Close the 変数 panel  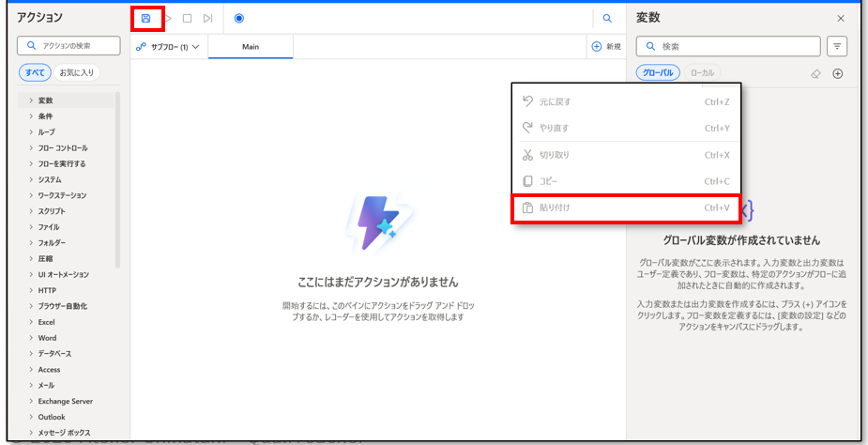[840, 18]
